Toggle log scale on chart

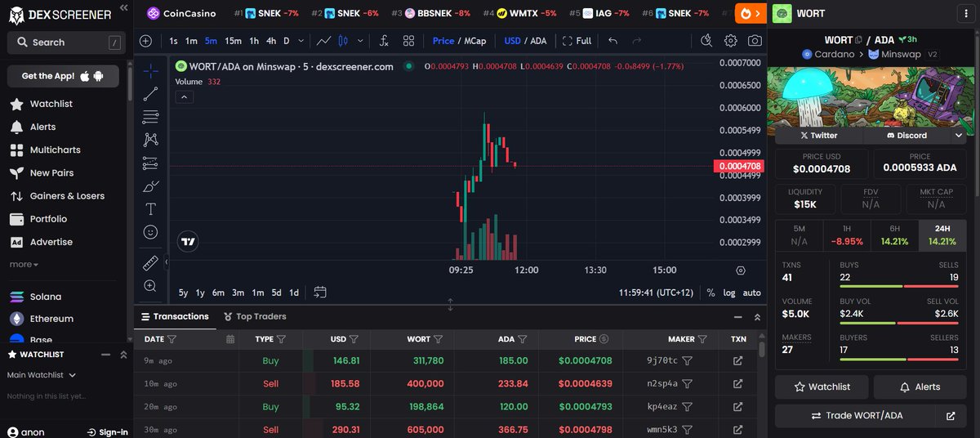point(728,293)
